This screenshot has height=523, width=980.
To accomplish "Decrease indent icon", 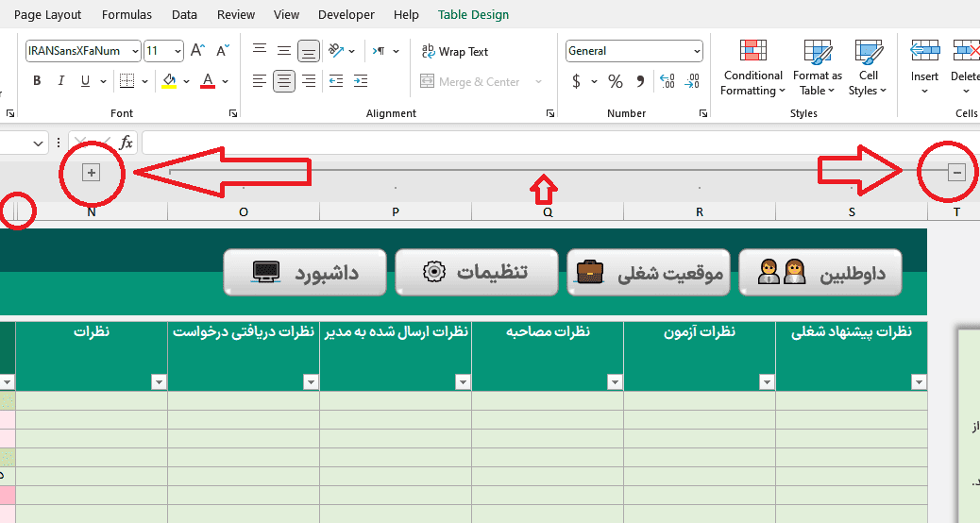I will [x=336, y=80].
